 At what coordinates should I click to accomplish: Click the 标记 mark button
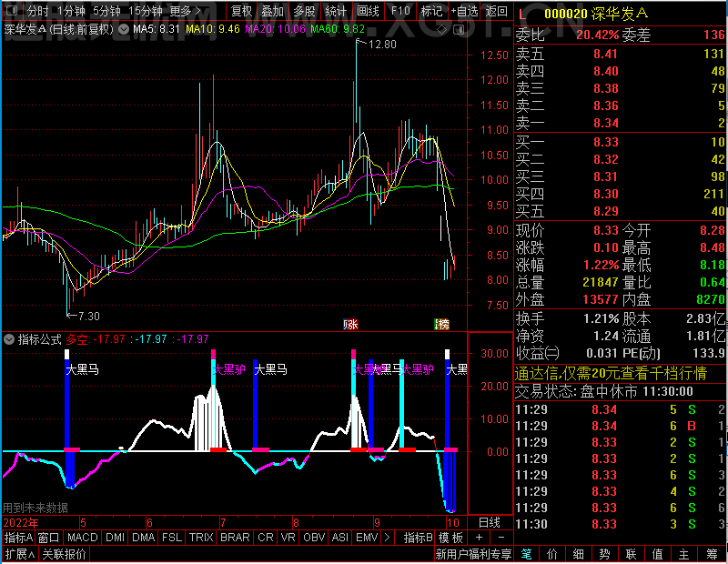pyautogui.click(x=431, y=11)
